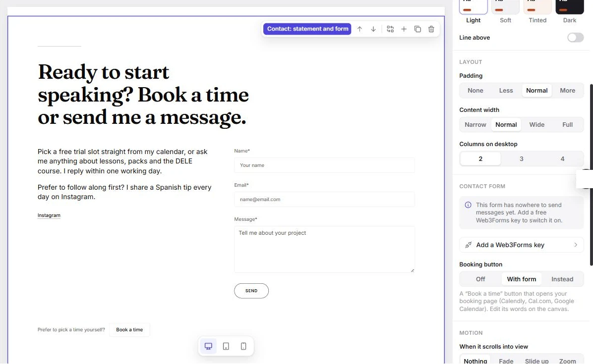Select With form for Booking button

pyautogui.click(x=521, y=279)
